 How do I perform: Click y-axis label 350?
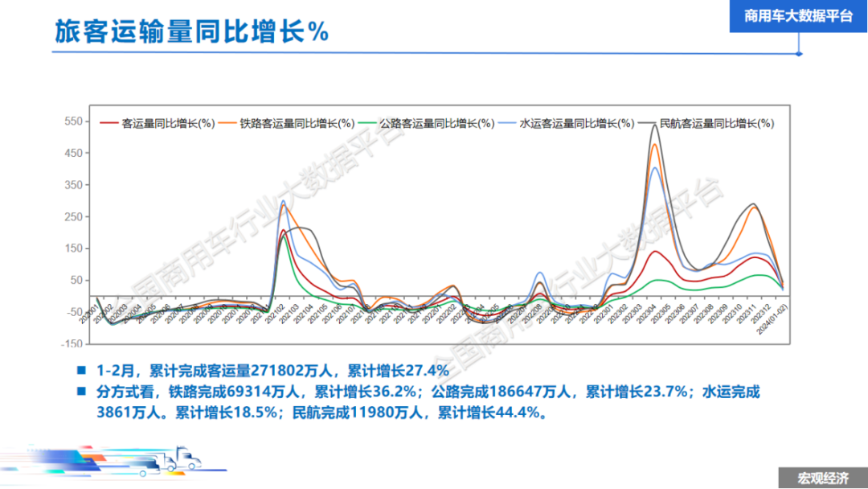[73, 185]
